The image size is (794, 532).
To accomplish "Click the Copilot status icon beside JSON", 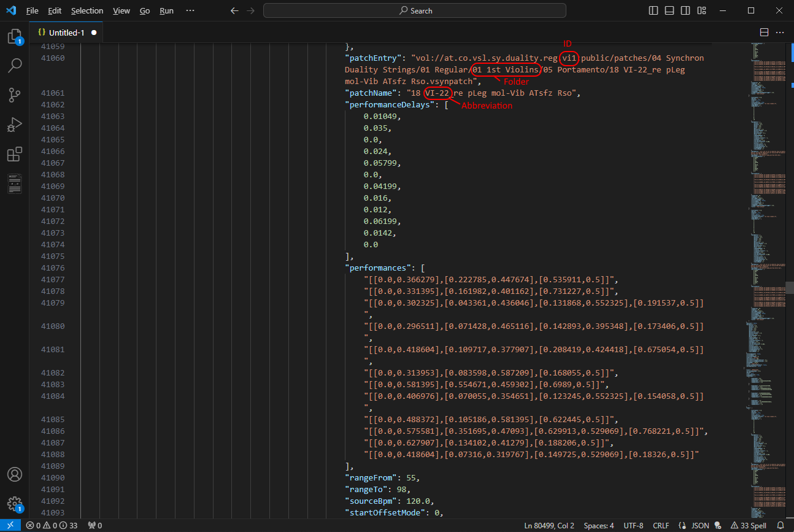I will click(717, 526).
